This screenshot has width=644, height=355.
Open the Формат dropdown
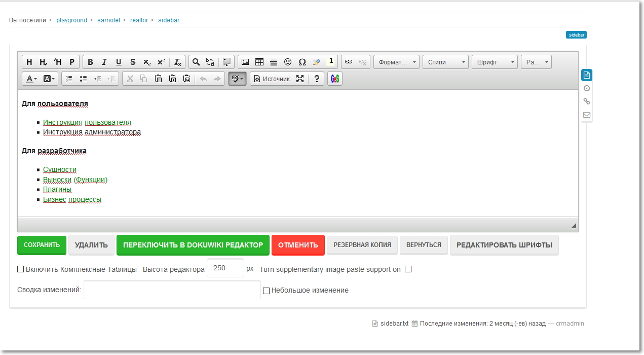(x=397, y=62)
